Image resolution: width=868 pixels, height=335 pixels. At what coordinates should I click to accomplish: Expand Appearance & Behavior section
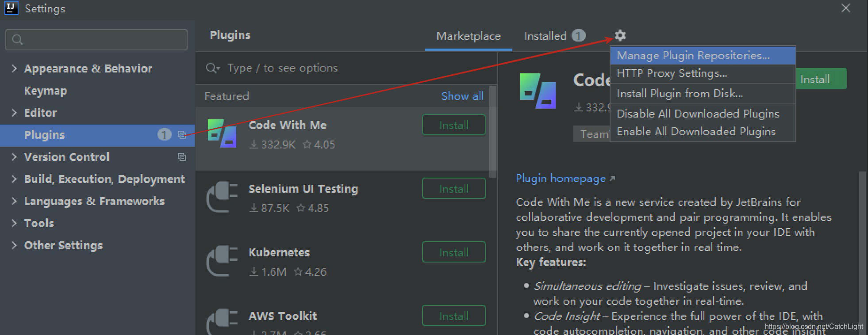click(14, 68)
